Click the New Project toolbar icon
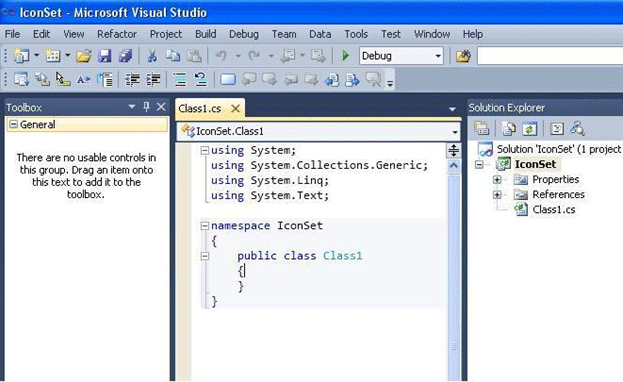Image resolution: width=623 pixels, height=382 pixels. click(21, 56)
